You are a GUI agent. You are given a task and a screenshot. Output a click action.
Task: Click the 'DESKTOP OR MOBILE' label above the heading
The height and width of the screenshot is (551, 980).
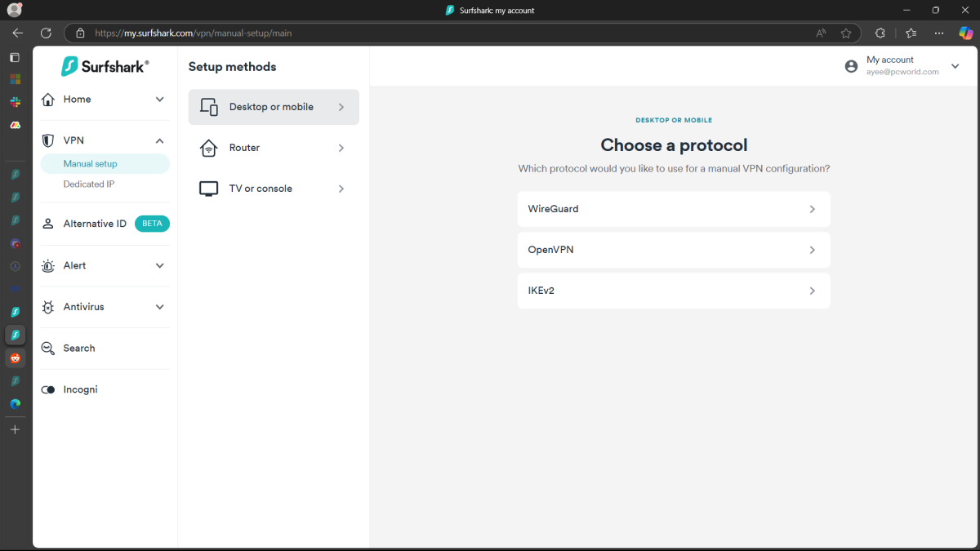674,120
